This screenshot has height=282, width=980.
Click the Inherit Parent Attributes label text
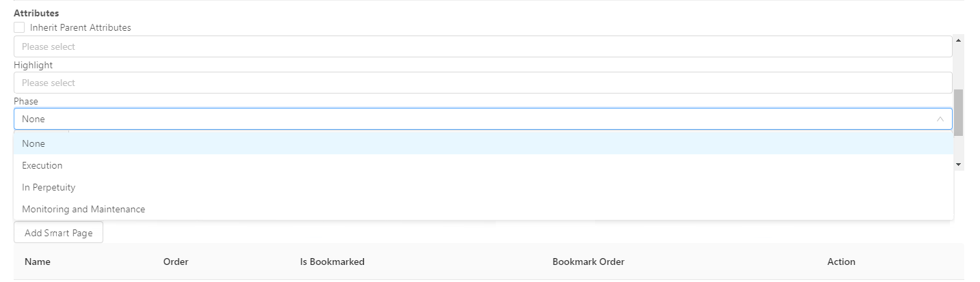click(x=80, y=28)
